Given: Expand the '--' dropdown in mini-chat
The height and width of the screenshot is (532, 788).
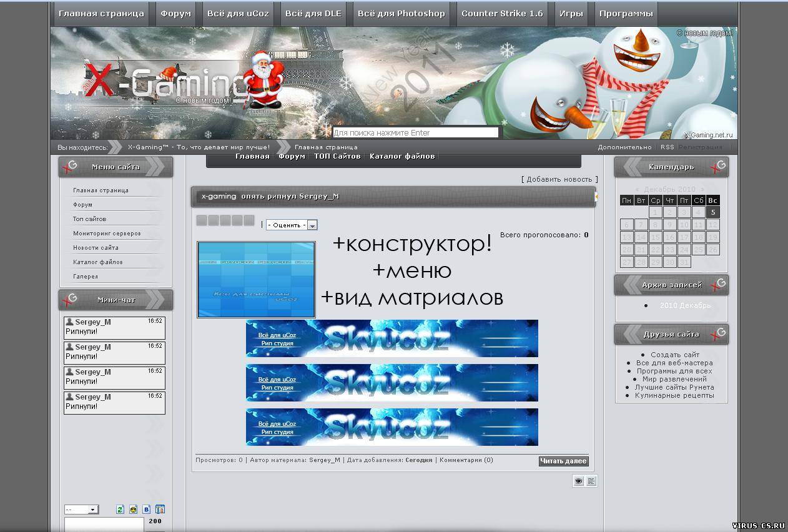Looking at the screenshot, I should coord(81,510).
